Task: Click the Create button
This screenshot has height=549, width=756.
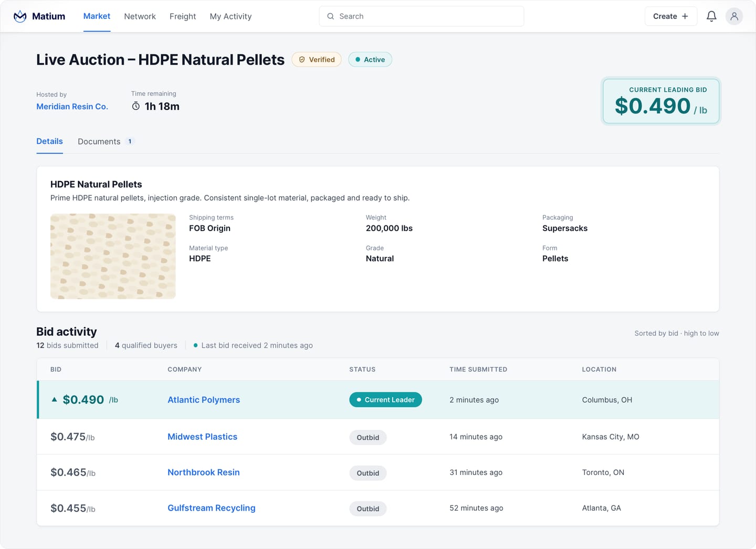Action: click(670, 16)
